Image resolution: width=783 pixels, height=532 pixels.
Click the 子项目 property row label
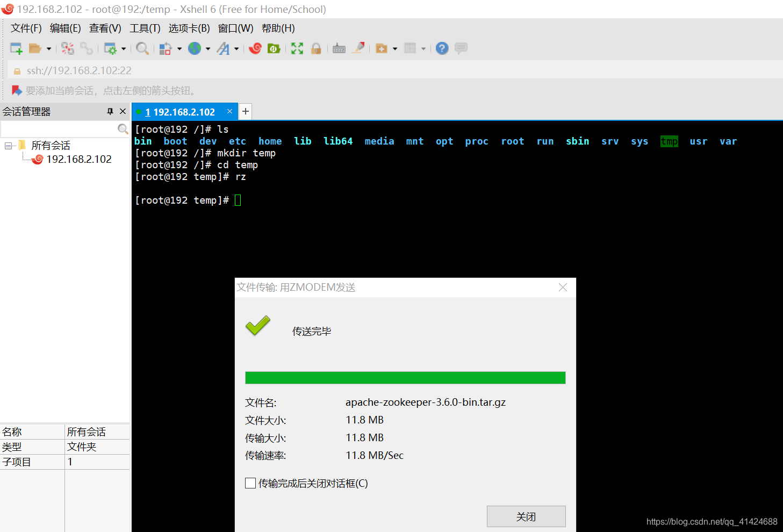[17, 462]
